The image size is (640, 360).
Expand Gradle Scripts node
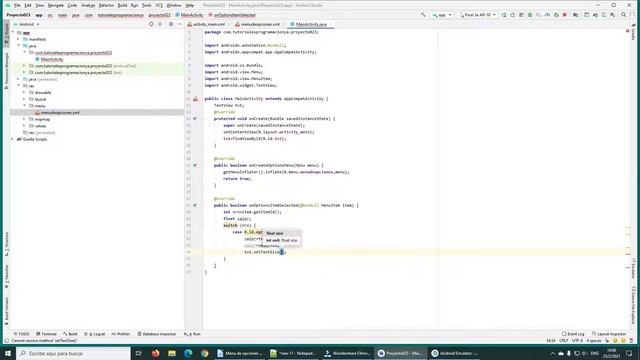(x=13, y=139)
